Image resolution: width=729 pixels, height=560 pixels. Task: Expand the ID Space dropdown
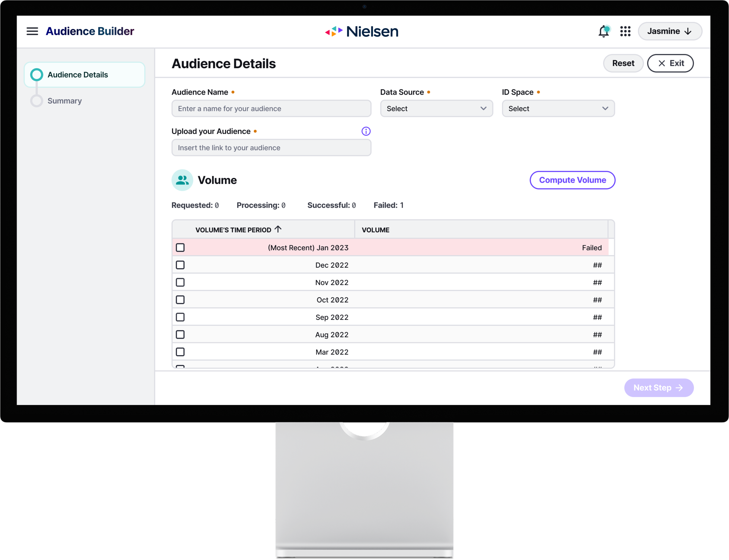[x=558, y=109]
